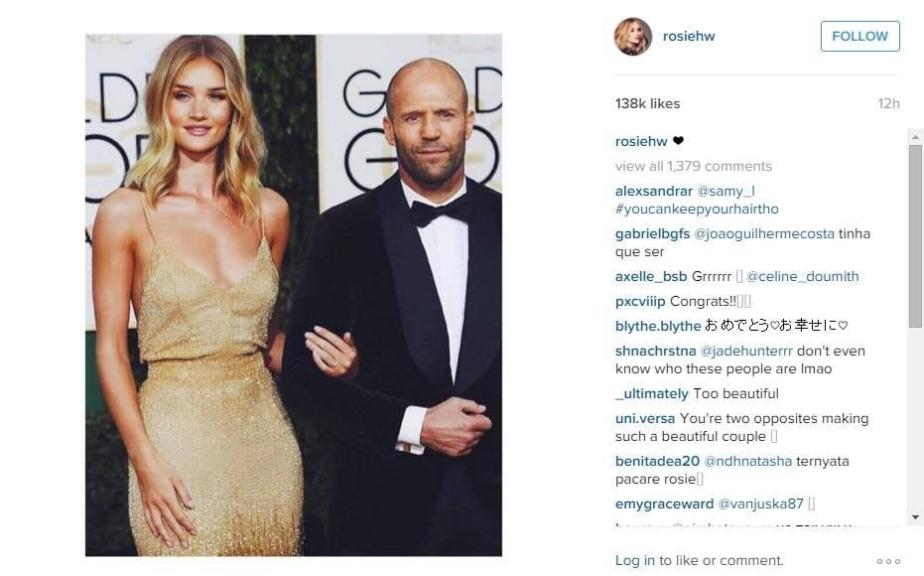Open rosiehw caption username link
This screenshot has width=924, height=576.
[641, 141]
